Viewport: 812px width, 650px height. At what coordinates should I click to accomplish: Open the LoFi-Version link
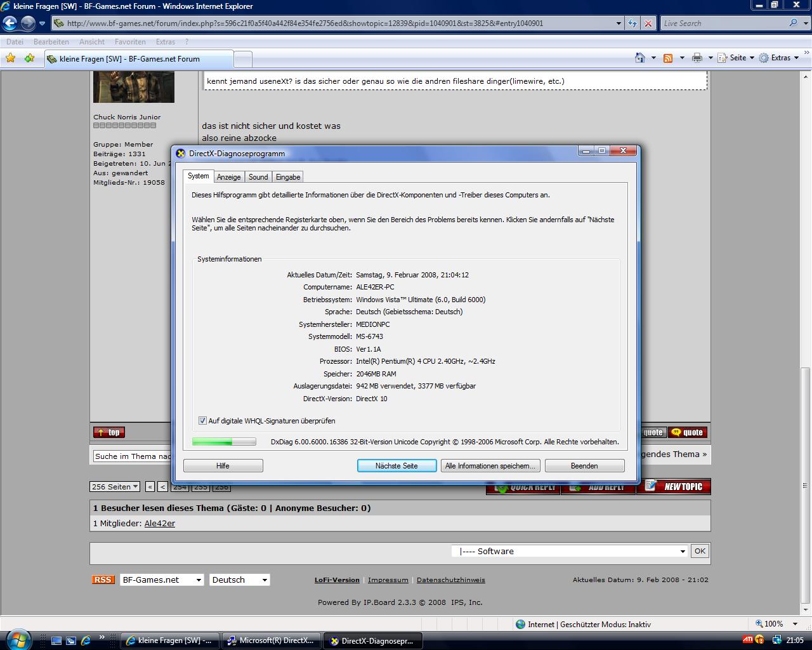[337, 580]
